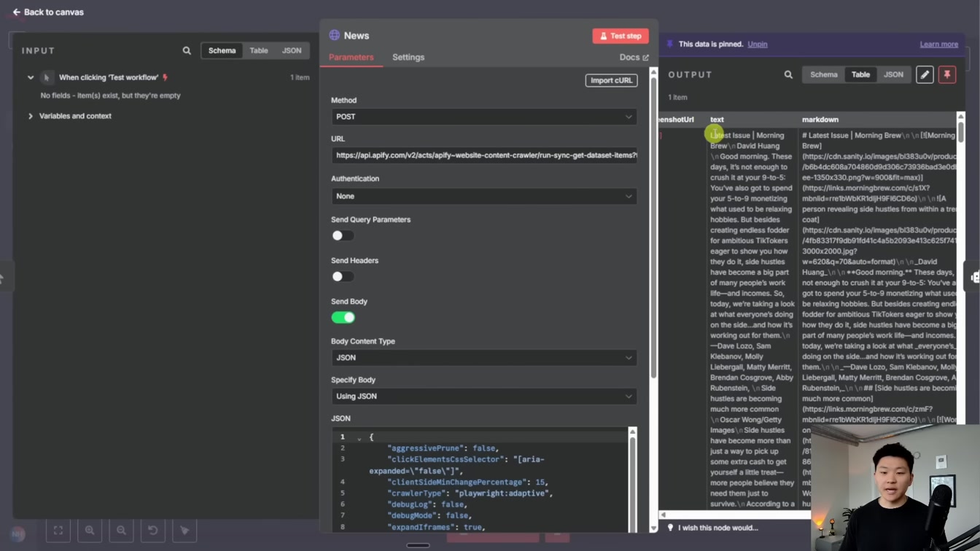This screenshot has height=551, width=980.
Task: Click the lightning bolt trigger indicator
Action: pos(166,77)
